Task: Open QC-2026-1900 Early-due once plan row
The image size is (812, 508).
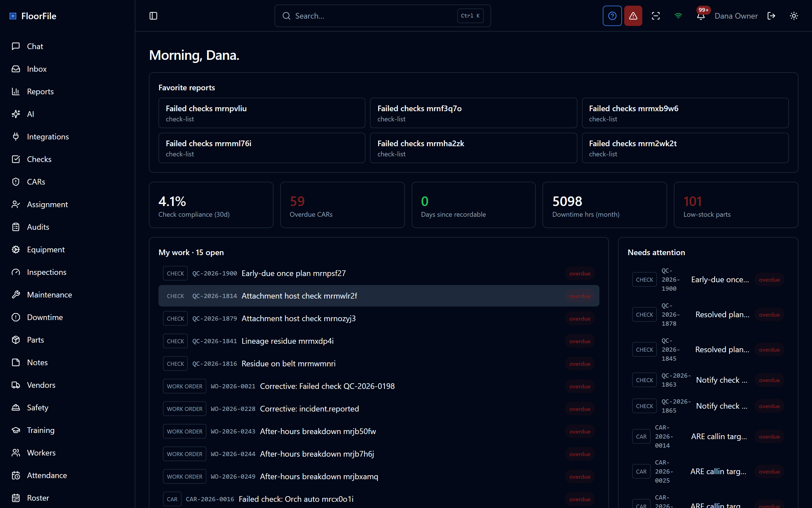Action: [x=379, y=273]
